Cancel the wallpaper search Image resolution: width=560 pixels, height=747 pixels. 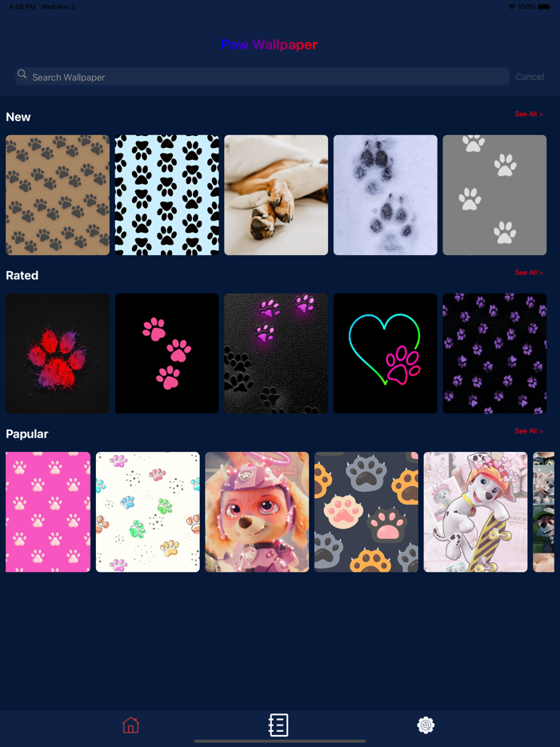530,77
